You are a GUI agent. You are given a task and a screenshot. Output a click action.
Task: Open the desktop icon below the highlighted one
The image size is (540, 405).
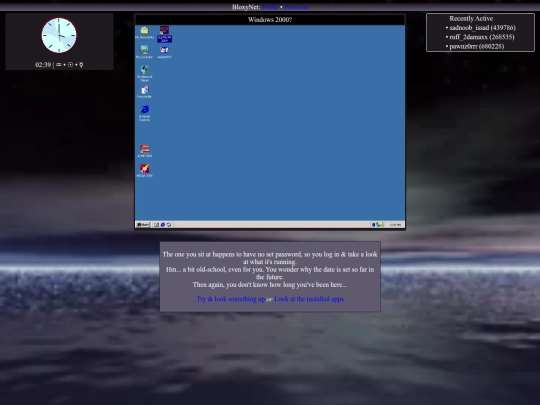pos(164,52)
